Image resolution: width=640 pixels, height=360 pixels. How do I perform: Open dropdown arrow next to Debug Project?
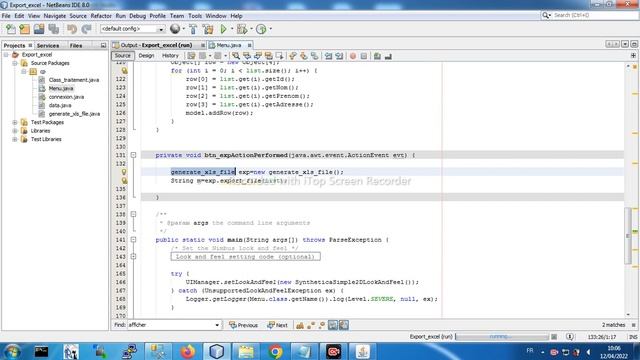coord(251,29)
